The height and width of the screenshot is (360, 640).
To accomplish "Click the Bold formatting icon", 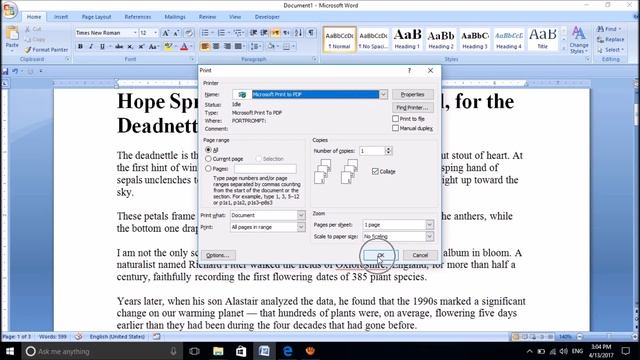I will point(80,47).
